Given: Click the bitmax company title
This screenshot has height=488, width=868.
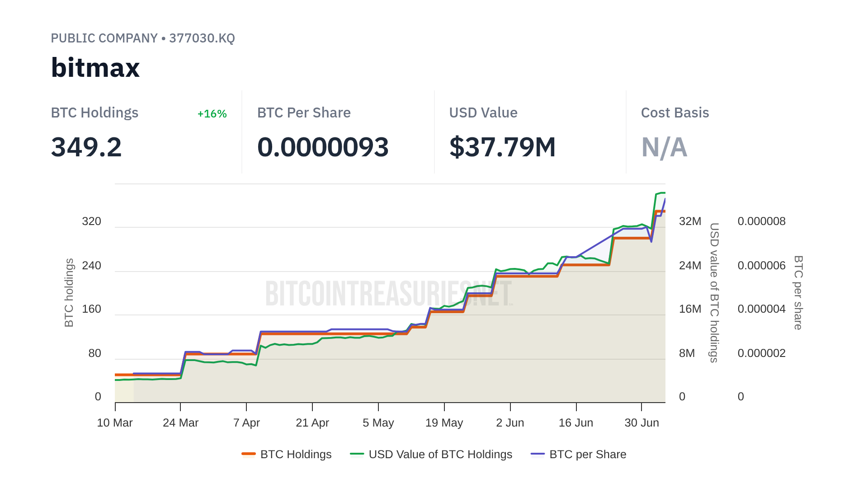Looking at the screenshot, I should coord(95,68).
